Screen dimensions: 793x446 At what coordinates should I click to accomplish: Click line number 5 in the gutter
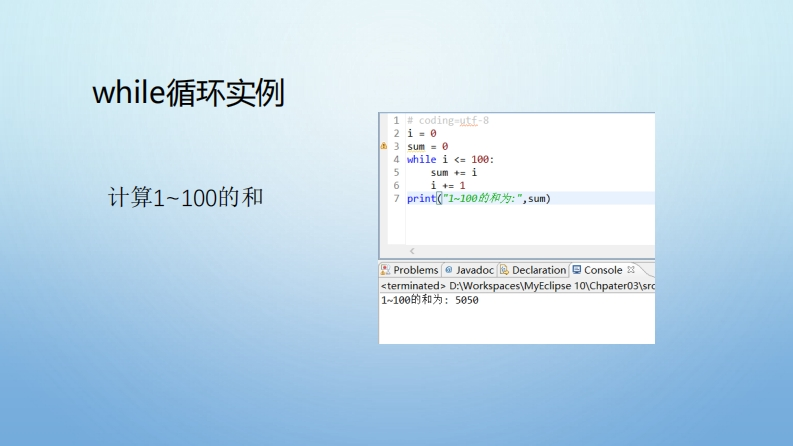[x=396, y=172]
